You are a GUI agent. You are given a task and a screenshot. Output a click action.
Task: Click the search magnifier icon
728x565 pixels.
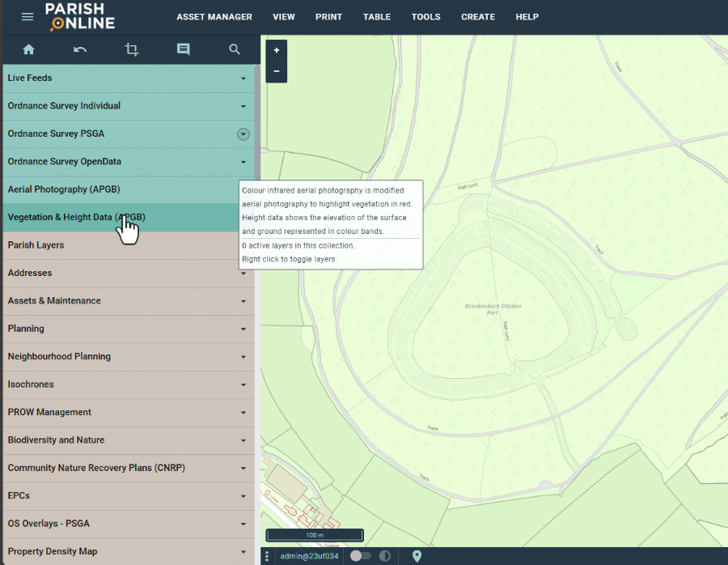pyautogui.click(x=235, y=49)
